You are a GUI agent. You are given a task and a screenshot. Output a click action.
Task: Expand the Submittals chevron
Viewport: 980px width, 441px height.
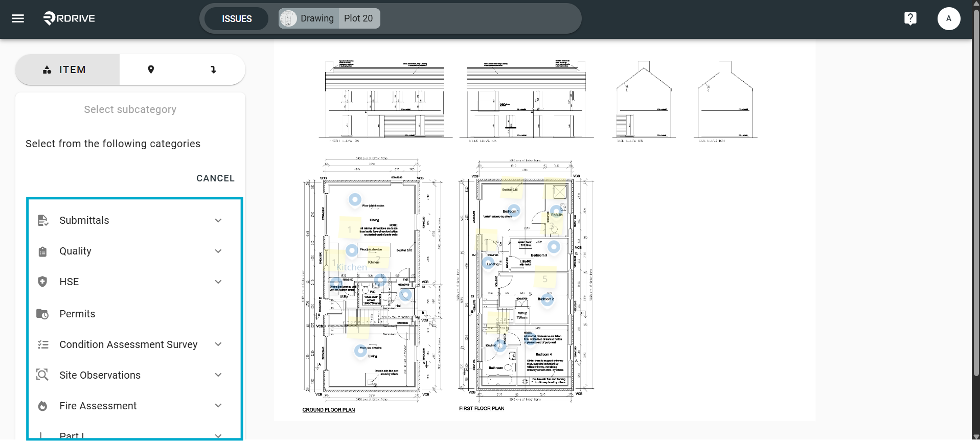point(218,221)
